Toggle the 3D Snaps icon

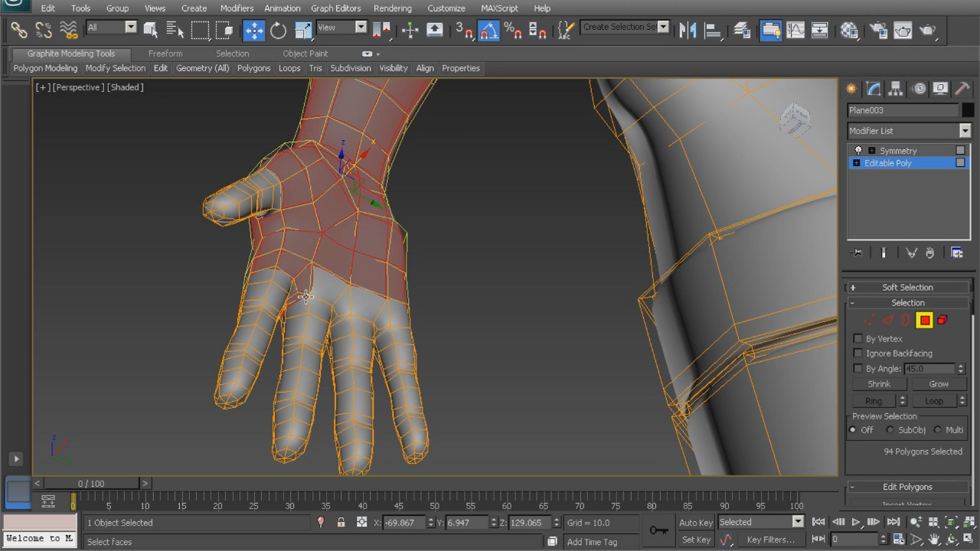pos(464,30)
